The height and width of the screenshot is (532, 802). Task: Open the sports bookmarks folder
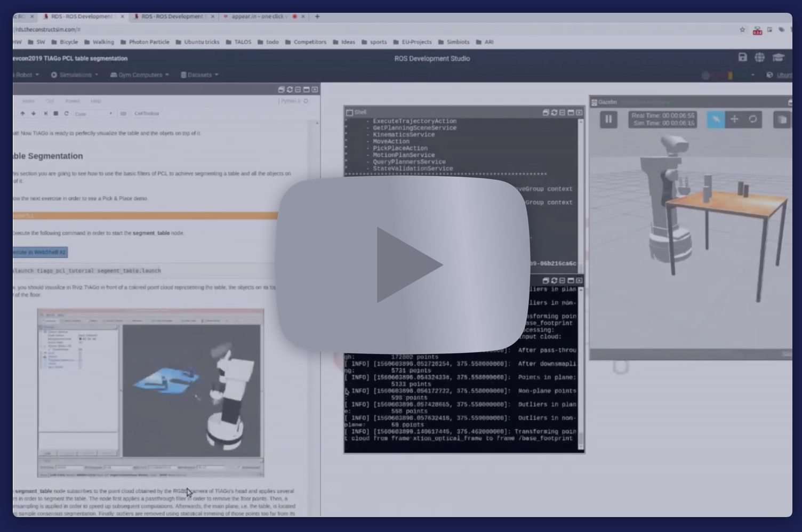[x=374, y=42]
